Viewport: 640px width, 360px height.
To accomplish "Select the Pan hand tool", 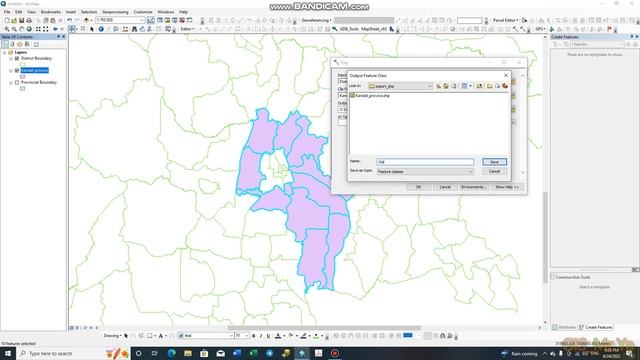I will 22,29.
